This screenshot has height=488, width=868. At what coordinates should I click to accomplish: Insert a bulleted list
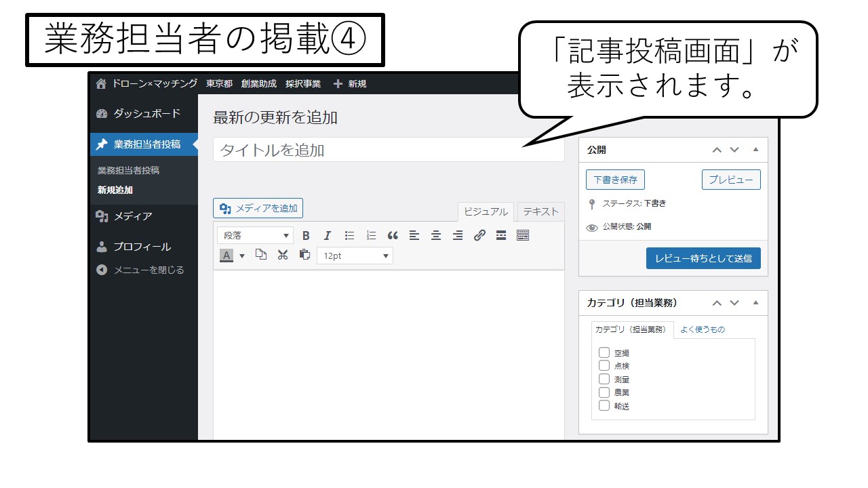click(x=349, y=235)
